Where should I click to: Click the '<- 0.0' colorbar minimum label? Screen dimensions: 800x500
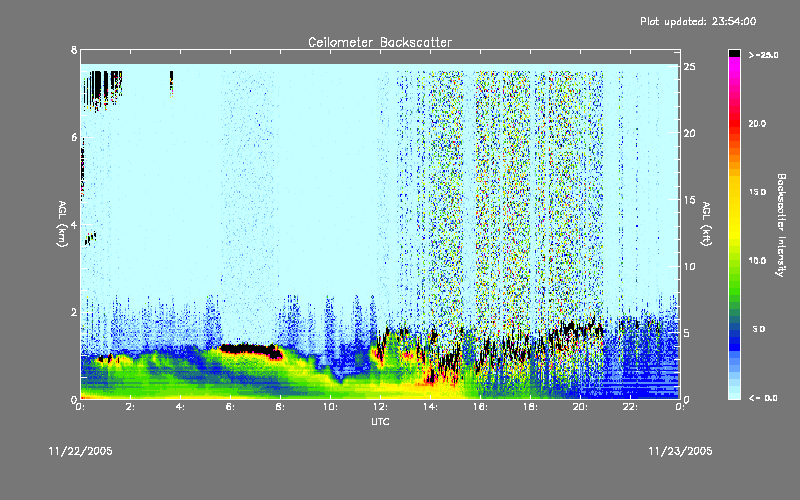tap(763, 397)
